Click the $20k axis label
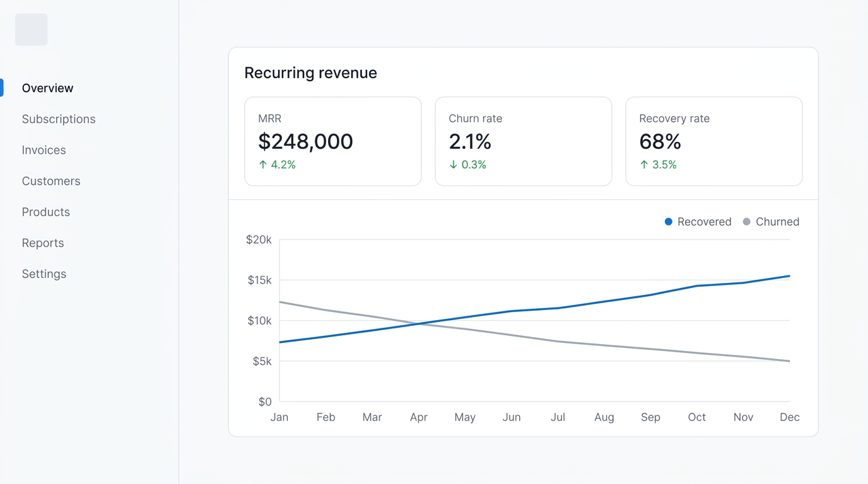The image size is (868, 484). tap(259, 239)
